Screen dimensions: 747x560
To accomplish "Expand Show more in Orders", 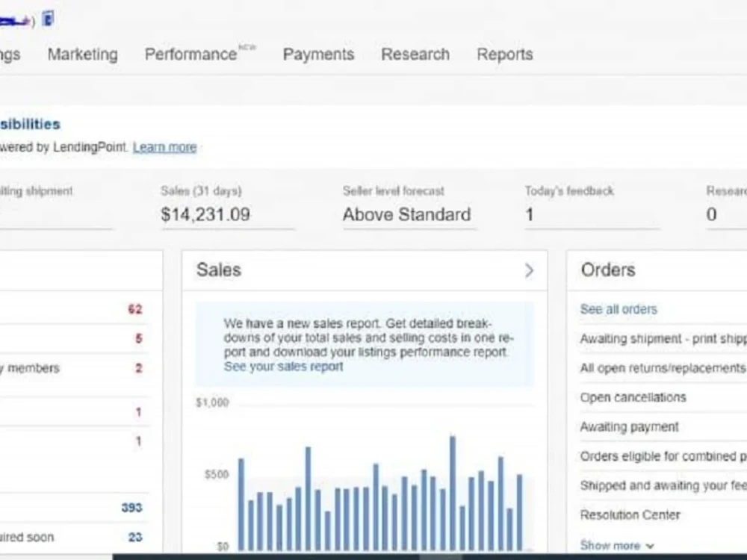I will [x=617, y=545].
